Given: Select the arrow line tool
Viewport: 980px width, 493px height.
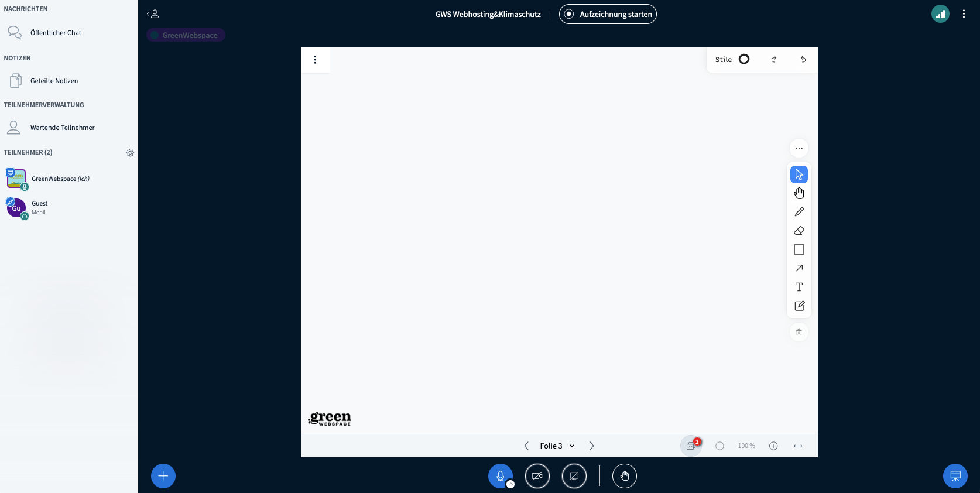Looking at the screenshot, I should pos(799,268).
